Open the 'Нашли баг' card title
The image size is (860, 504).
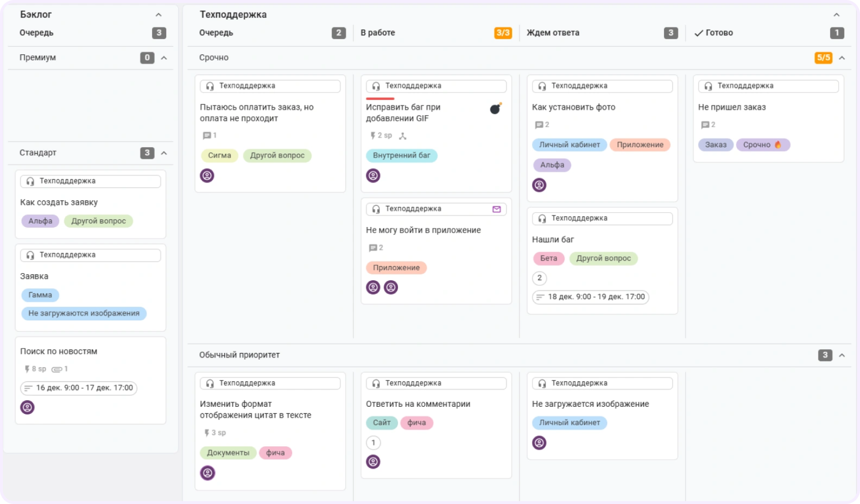pyautogui.click(x=553, y=239)
